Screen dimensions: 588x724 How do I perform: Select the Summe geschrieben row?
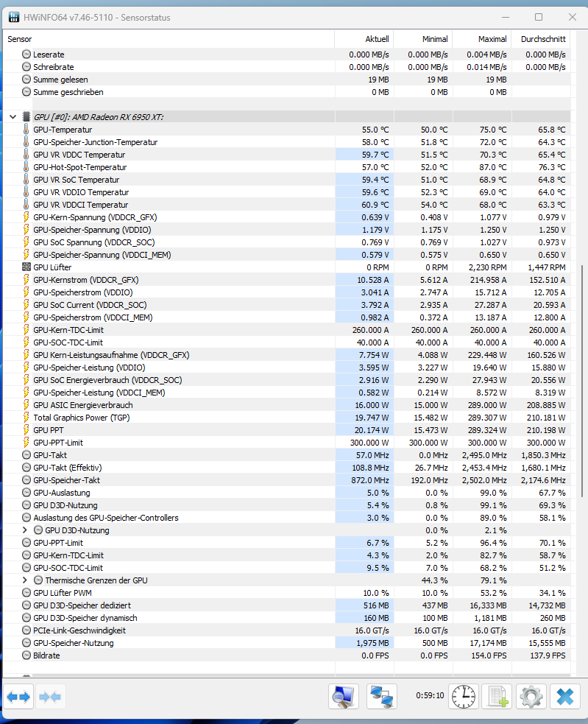(x=286, y=92)
